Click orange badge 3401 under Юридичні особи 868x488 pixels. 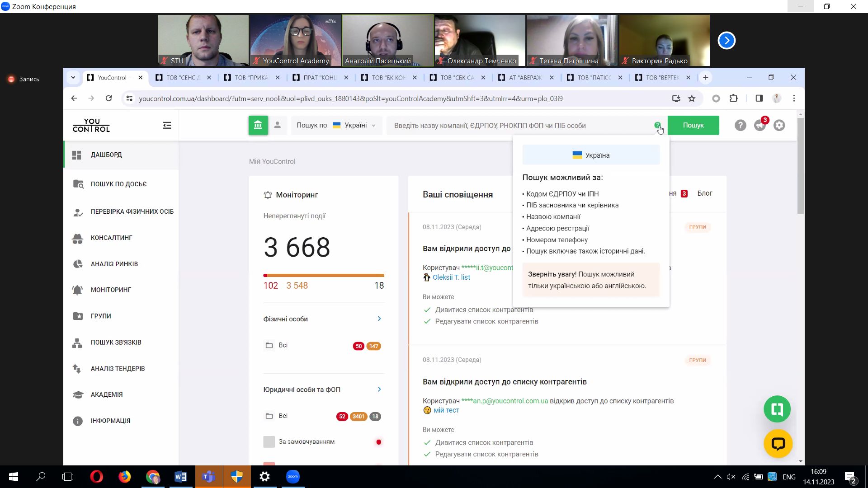point(359,417)
